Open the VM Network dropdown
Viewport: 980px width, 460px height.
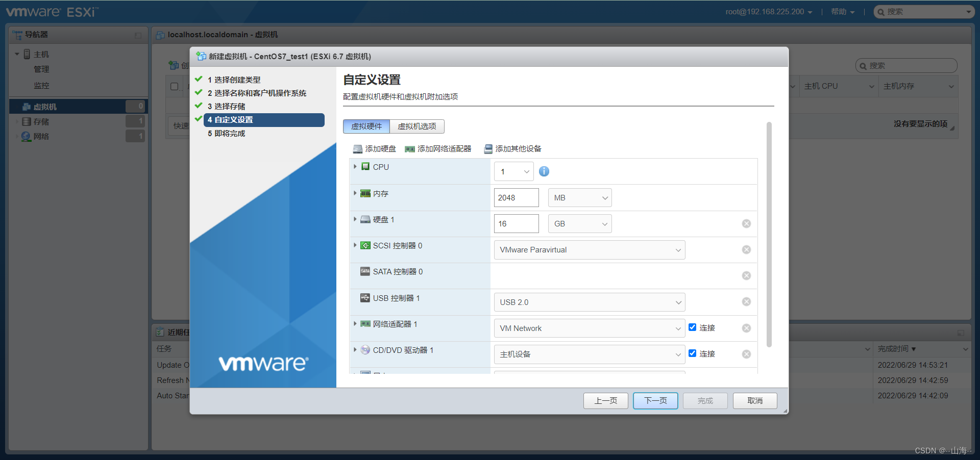point(590,328)
